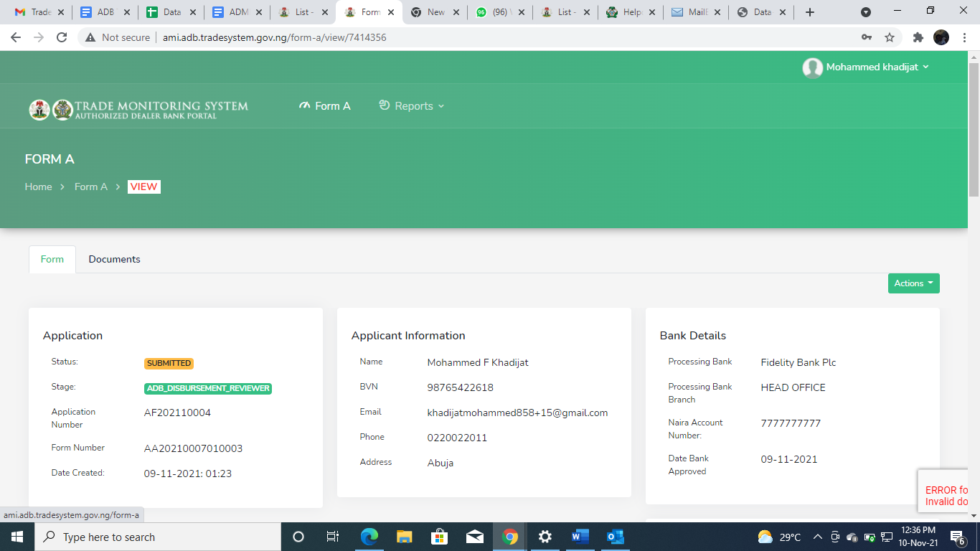
Task: Click the user avatar picture
Action: [x=812, y=67]
